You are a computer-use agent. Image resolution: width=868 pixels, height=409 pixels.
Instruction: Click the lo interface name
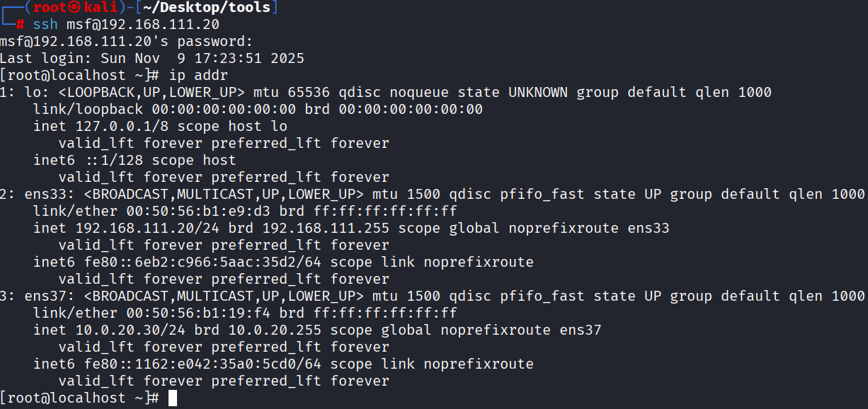click(33, 92)
